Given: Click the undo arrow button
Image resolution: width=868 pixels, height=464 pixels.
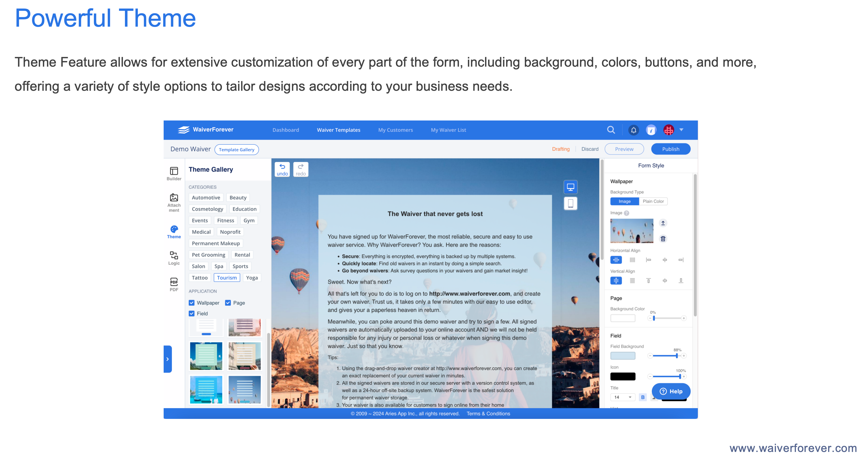Looking at the screenshot, I should point(282,169).
